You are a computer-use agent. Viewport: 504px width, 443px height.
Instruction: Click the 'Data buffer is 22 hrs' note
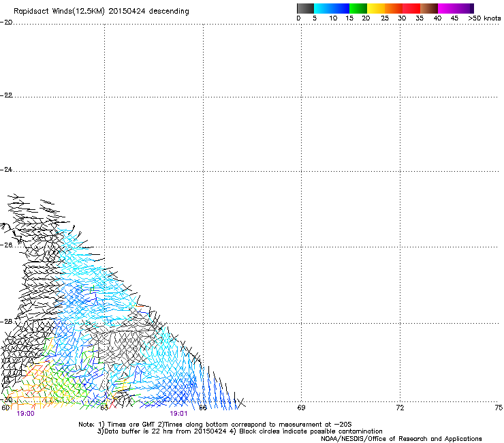coord(240,431)
